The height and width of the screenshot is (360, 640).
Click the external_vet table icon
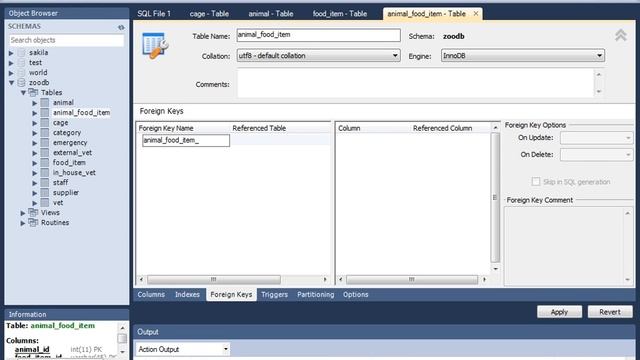tap(45, 153)
